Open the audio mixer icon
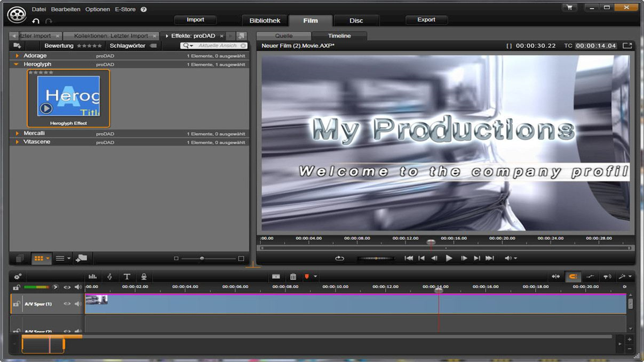This screenshot has height=362, width=644. [x=93, y=277]
